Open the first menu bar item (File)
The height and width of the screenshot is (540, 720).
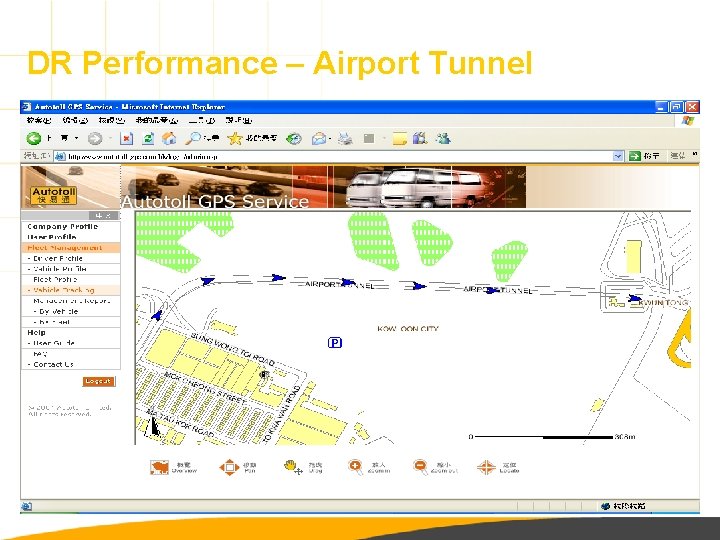(x=39, y=120)
